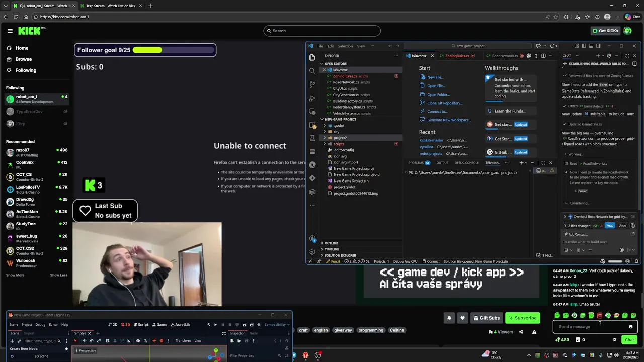Open VS Code Manage gear icon

312,252
